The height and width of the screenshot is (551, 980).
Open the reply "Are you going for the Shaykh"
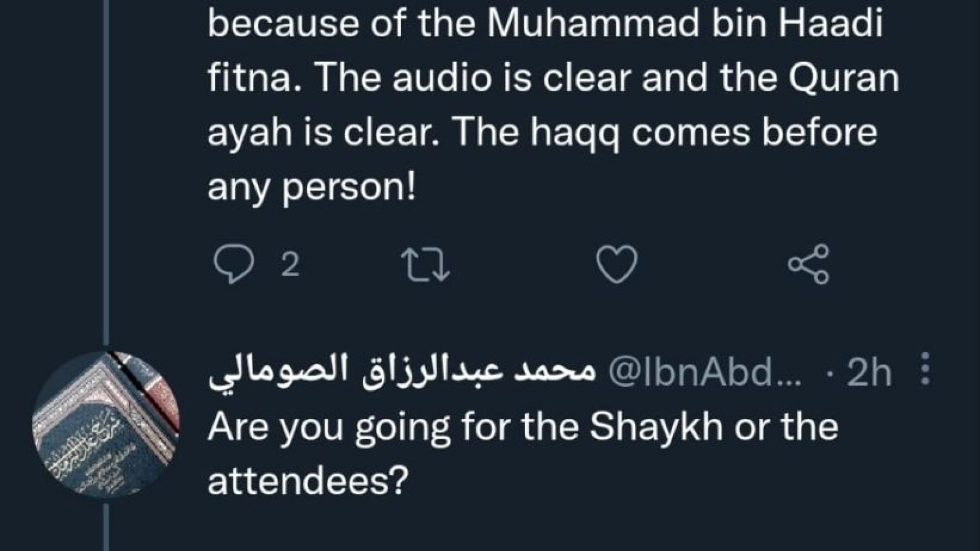point(522,428)
